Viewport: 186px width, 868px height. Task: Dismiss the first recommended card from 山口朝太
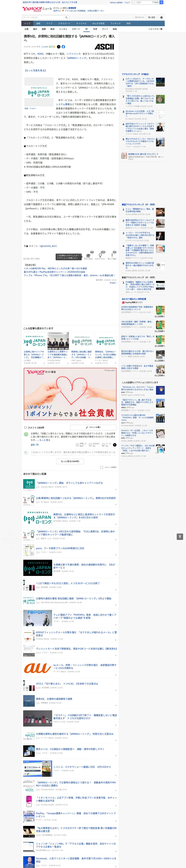pos(44,363)
